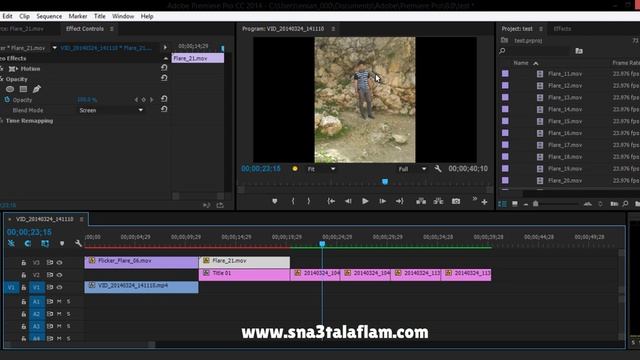
Task: Solo the A2 audio track
Action: [x=69, y=314]
